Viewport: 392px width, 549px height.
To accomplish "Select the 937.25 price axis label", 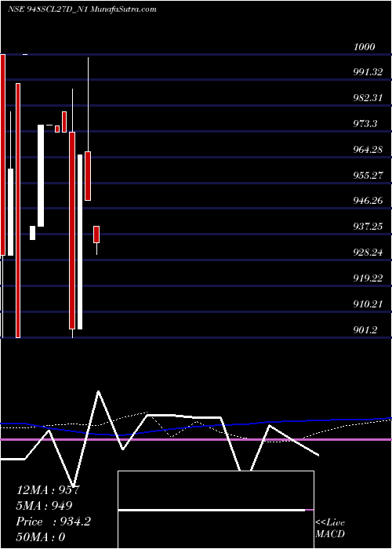I will (x=368, y=227).
